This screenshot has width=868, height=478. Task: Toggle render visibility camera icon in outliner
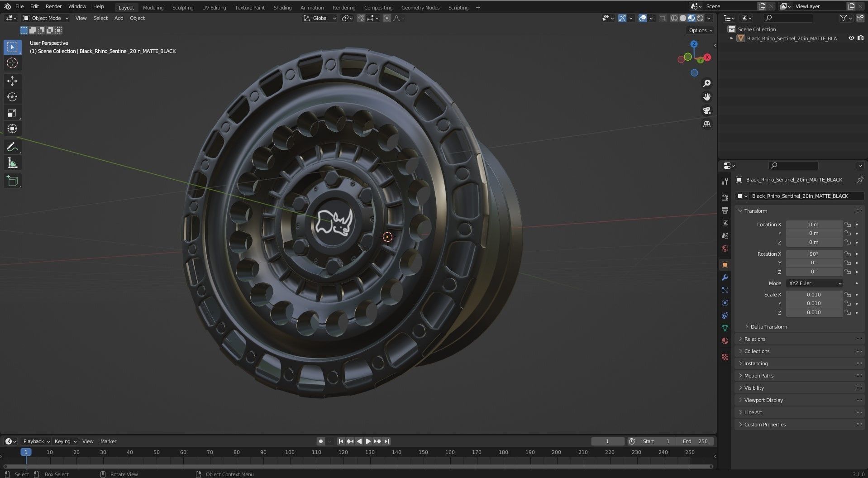click(x=860, y=38)
